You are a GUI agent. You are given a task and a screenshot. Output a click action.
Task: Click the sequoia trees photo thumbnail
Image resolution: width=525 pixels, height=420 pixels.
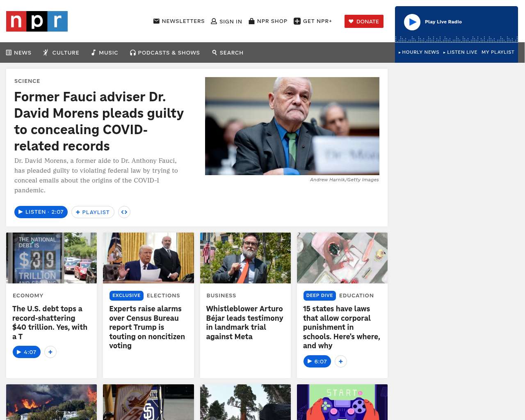point(245,402)
